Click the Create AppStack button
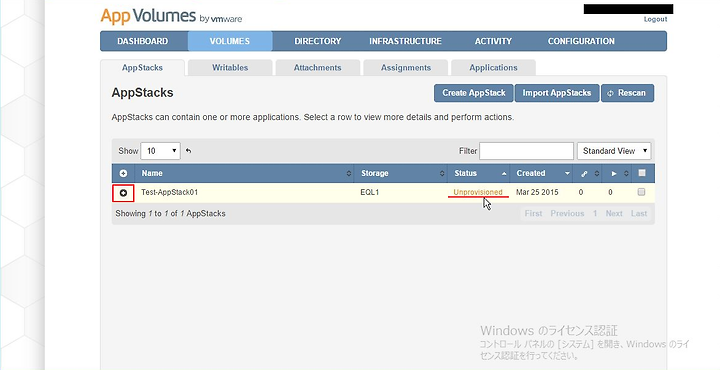The height and width of the screenshot is (370, 720). (474, 93)
